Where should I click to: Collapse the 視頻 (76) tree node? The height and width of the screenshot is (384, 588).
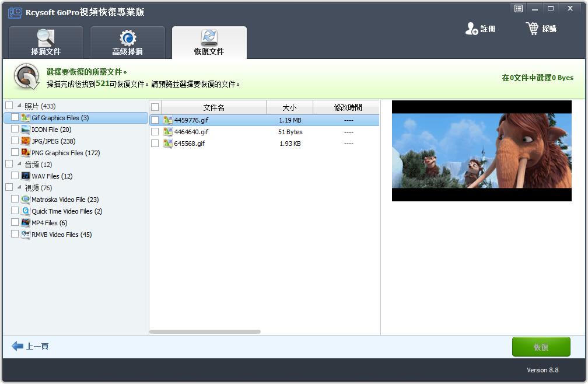(19, 187)
